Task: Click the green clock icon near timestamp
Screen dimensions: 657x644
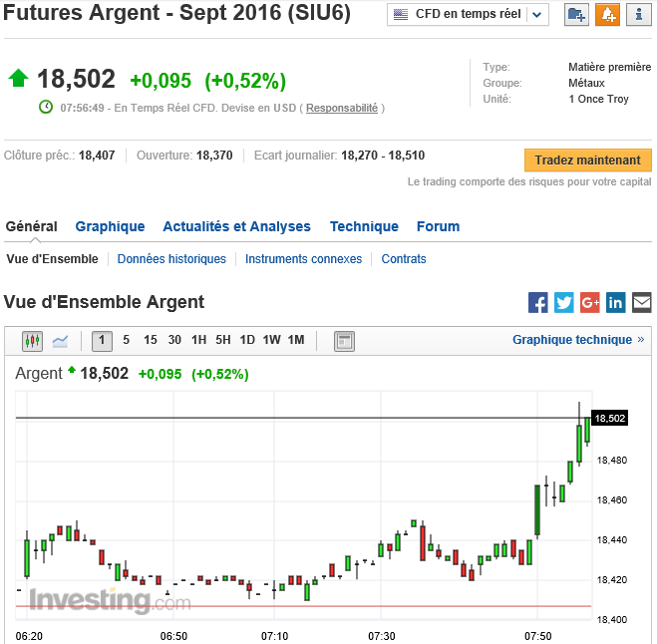Action: [x=46, y=107]
